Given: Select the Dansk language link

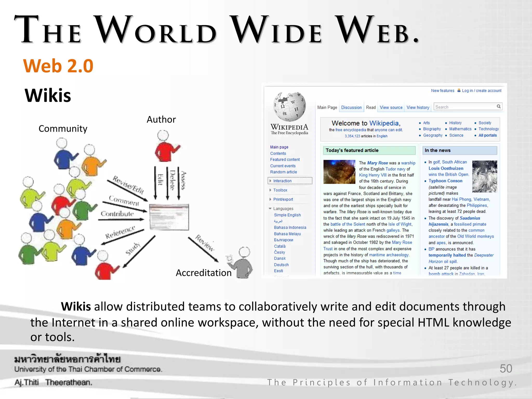Looking at the screenshot, I should tap(280, 258).
